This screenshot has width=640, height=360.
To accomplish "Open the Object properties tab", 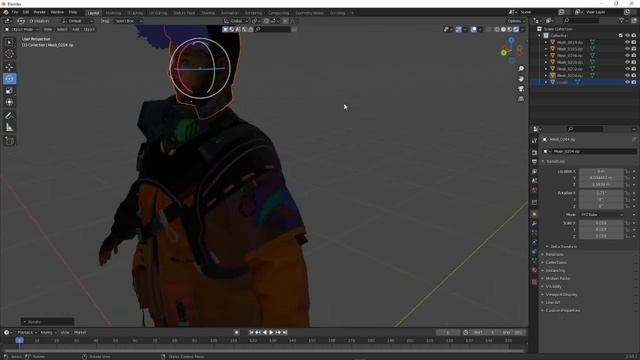I will (x=534, y=214).
